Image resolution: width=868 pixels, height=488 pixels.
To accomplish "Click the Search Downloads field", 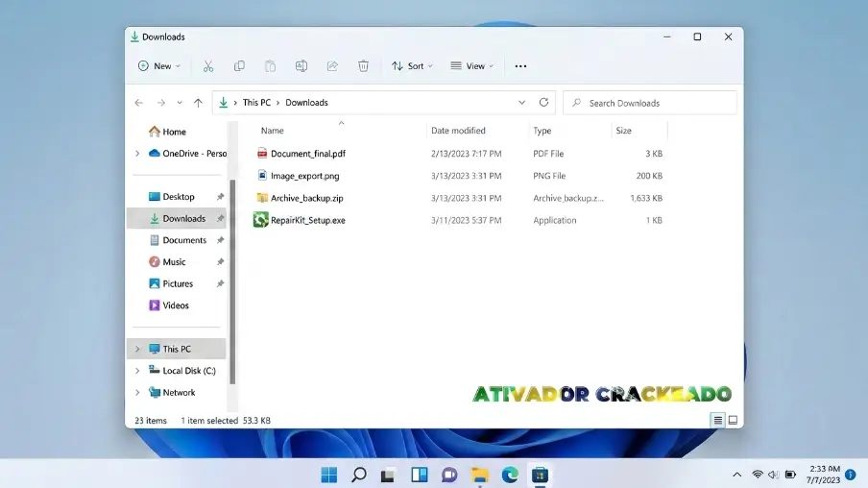I will pos(650,103).
